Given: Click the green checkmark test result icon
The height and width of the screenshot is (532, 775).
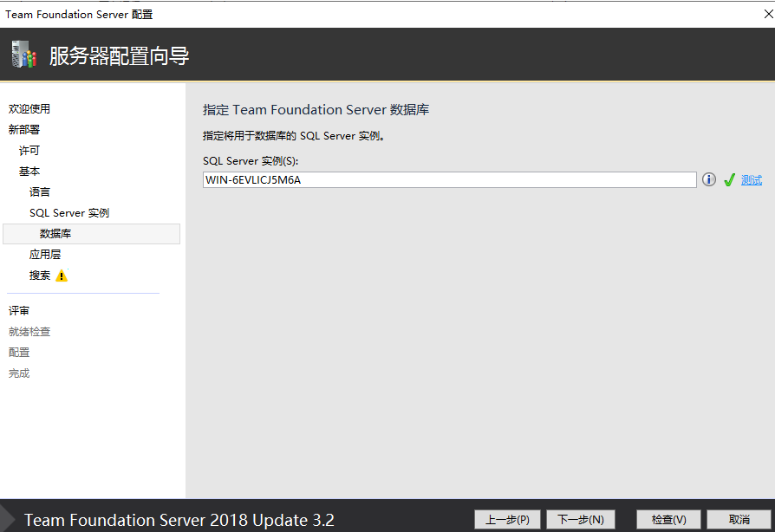Looking at the screenshot, I should (x=730, y=180).
